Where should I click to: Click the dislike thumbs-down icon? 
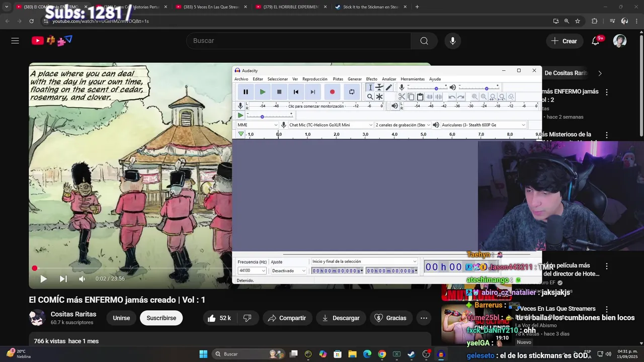pyautogui.click(x=247, y=318)
